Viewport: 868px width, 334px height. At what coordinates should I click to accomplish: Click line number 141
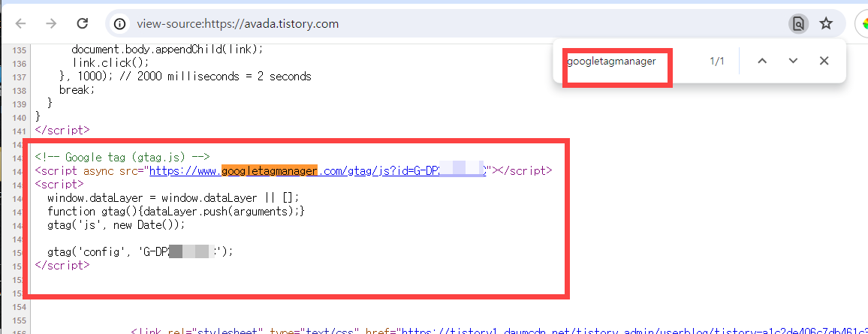click(x=18, y=131)
